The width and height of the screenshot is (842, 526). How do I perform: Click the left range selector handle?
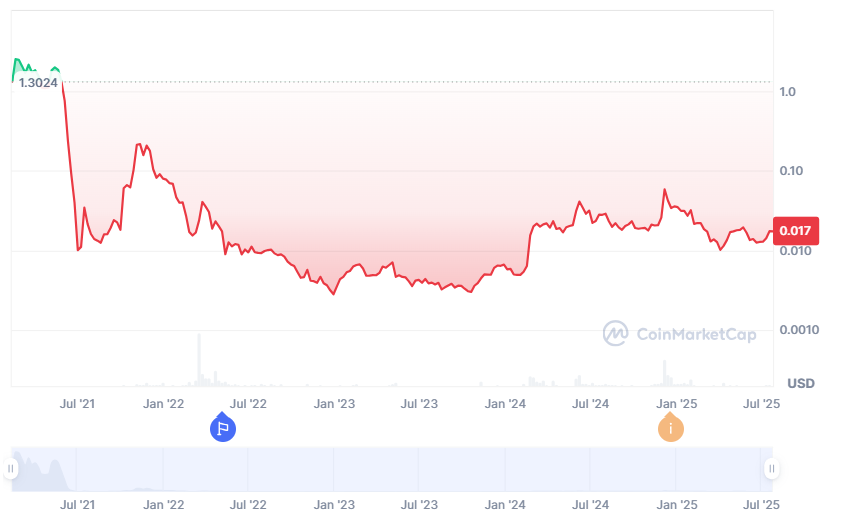coord(12,469)
